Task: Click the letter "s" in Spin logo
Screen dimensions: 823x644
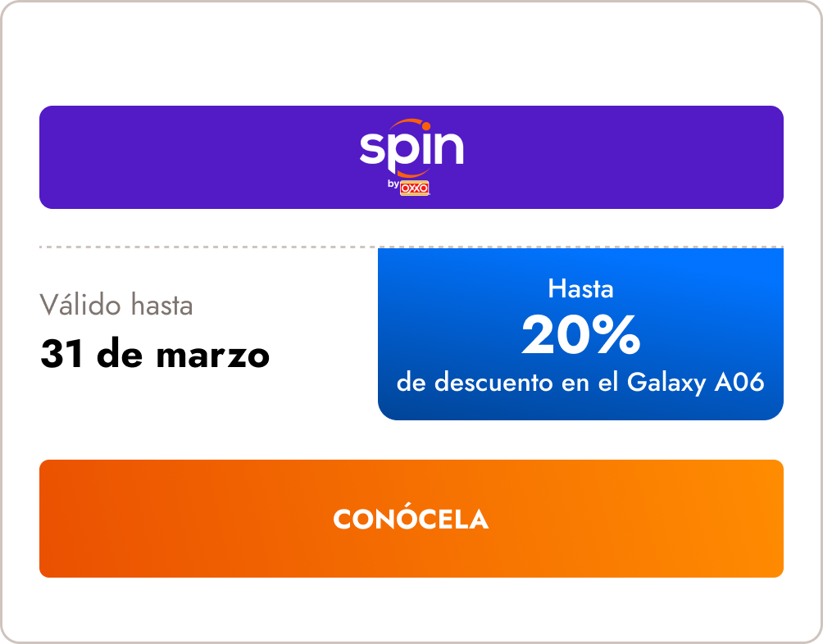Action: [371, 151]
